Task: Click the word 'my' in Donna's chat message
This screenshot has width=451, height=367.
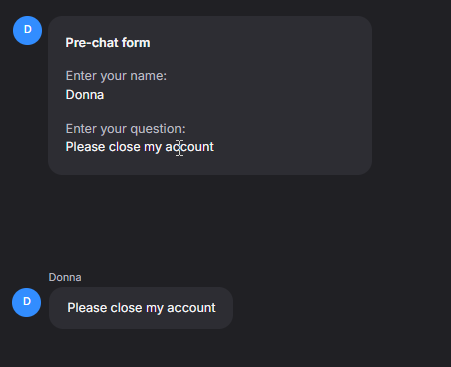Action: click(x=155, y=309)
